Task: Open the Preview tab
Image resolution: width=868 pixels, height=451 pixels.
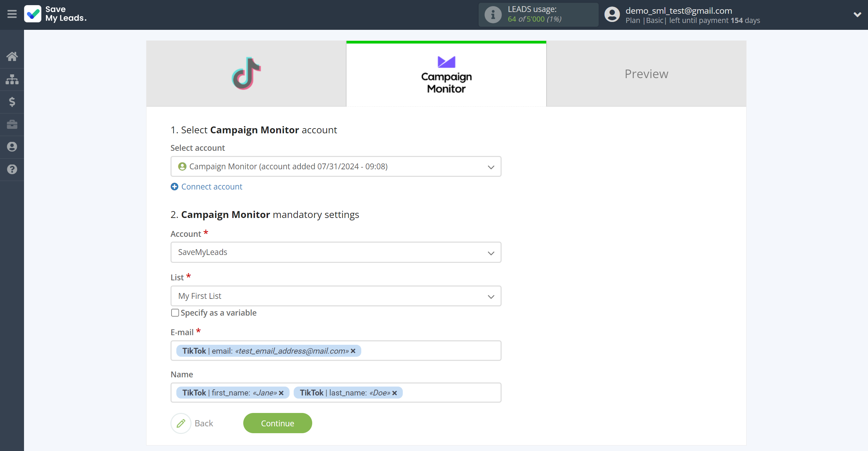Action: pyautogui.click(x=646, y=73)
